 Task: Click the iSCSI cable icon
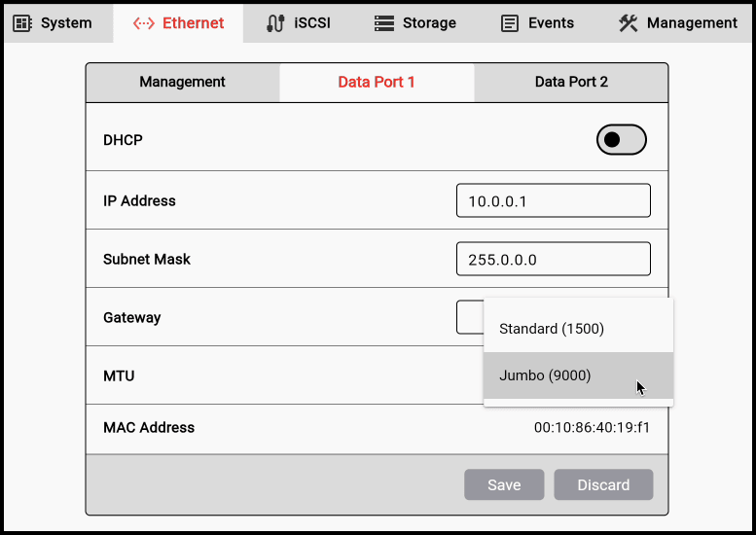[x=275, y=23]
